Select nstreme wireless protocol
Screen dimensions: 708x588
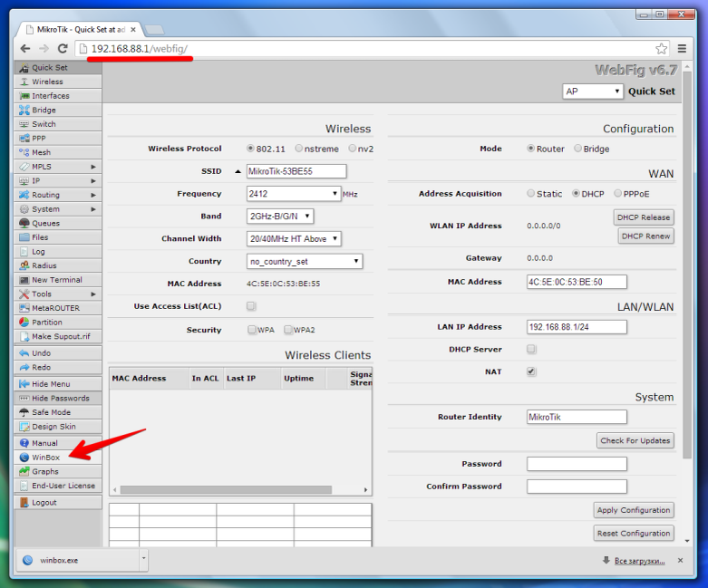tap(298, 149)
